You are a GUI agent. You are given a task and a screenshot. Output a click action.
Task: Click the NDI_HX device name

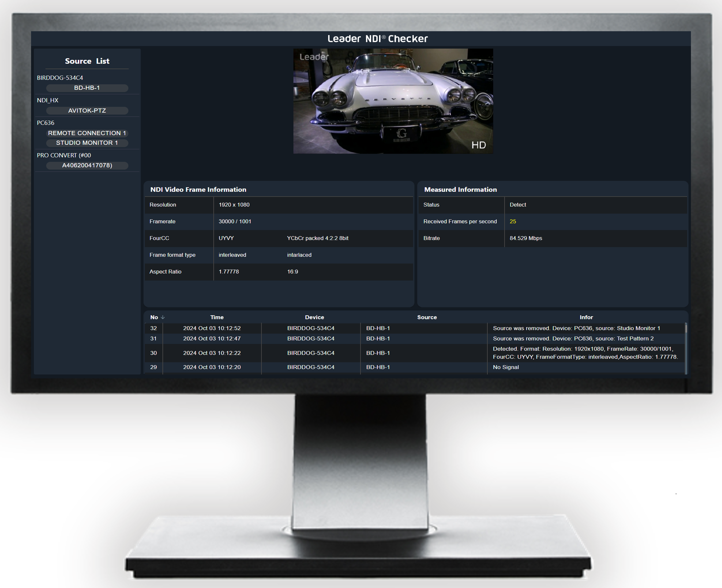tap(48, 101)
